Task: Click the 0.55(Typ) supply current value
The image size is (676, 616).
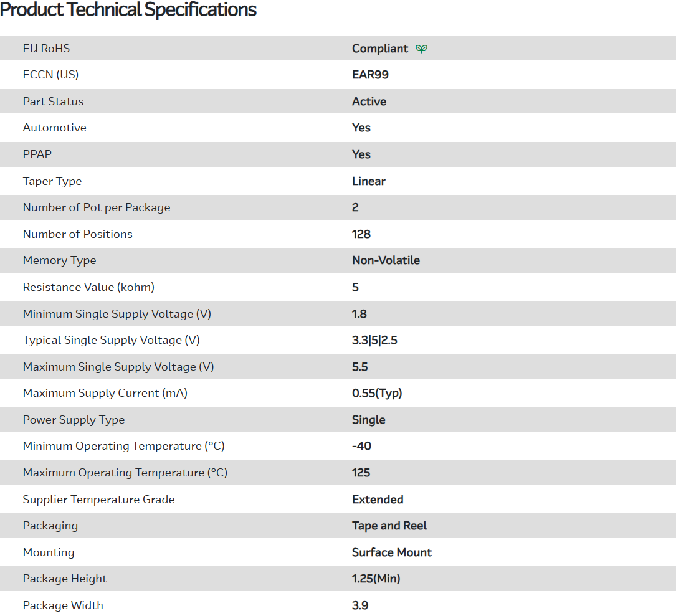Action: tap(377, 393)
